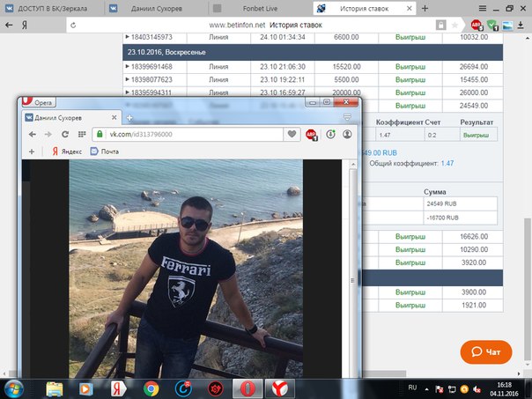Expand bet row 18395994311
Screen dimensions: 532x399
[128, 92]
